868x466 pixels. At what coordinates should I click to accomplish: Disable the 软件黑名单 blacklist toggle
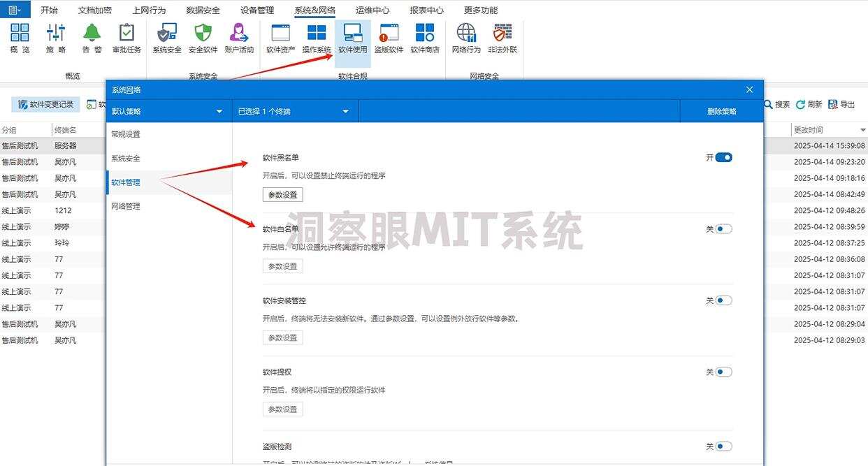click(x=725, y=157)
